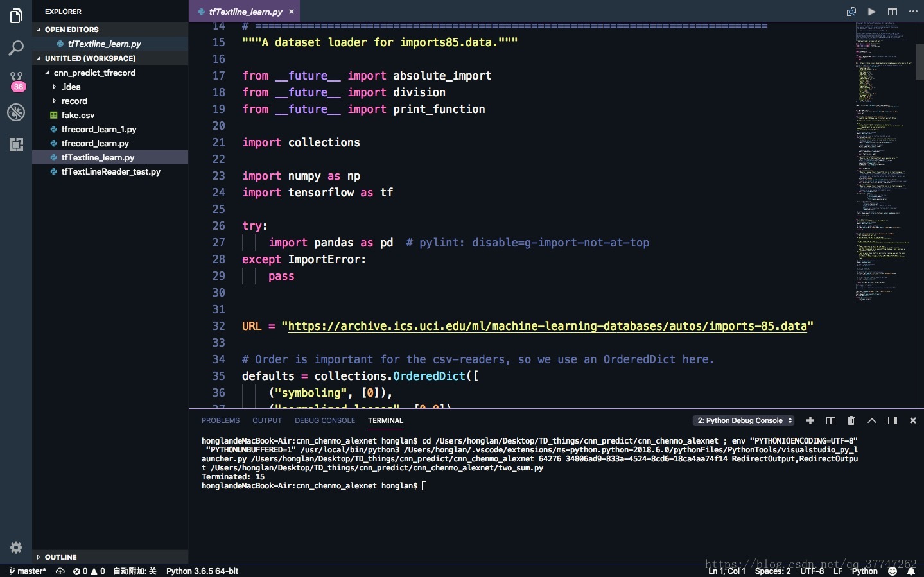This screenshot has width=924, height=577.
Task: Open changes icon in editor title bar
Action: [x=851, y=12]
